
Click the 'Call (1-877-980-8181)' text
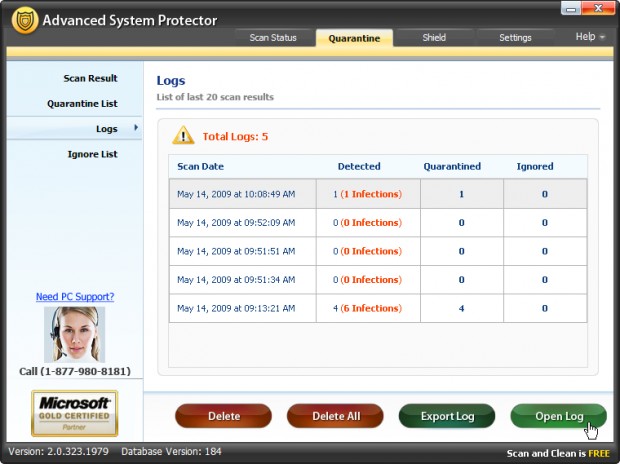pyautogui.click(x=75, y=371)
